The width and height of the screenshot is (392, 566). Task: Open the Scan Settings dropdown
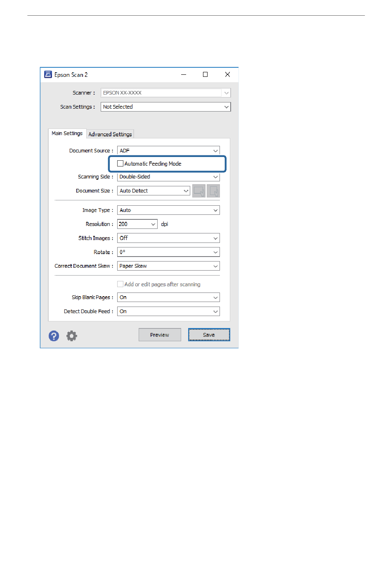point(165,107)
